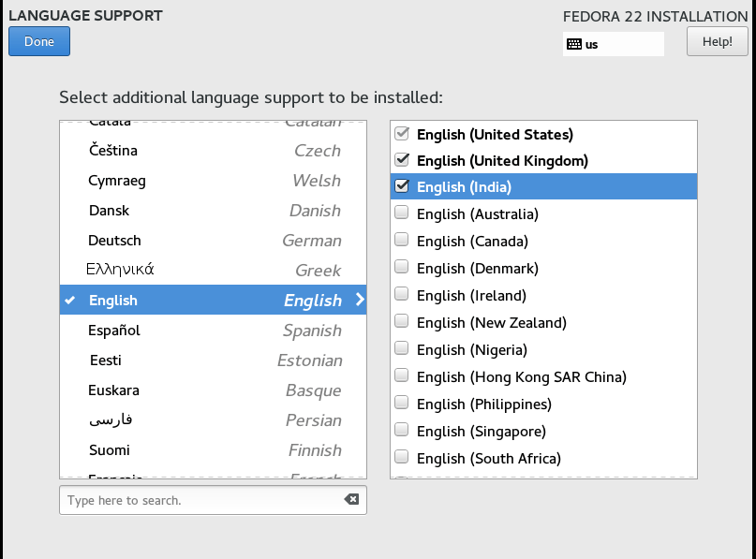
Task: Clear the search field with the backspace icon
Action: coord(351,499)
